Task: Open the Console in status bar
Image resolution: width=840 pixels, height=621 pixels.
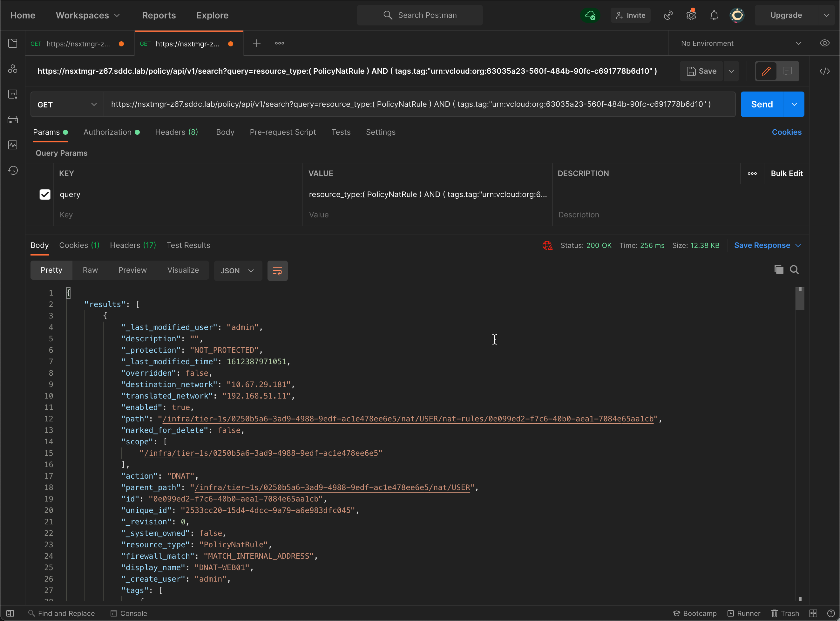Action: (x=128, y=613)
